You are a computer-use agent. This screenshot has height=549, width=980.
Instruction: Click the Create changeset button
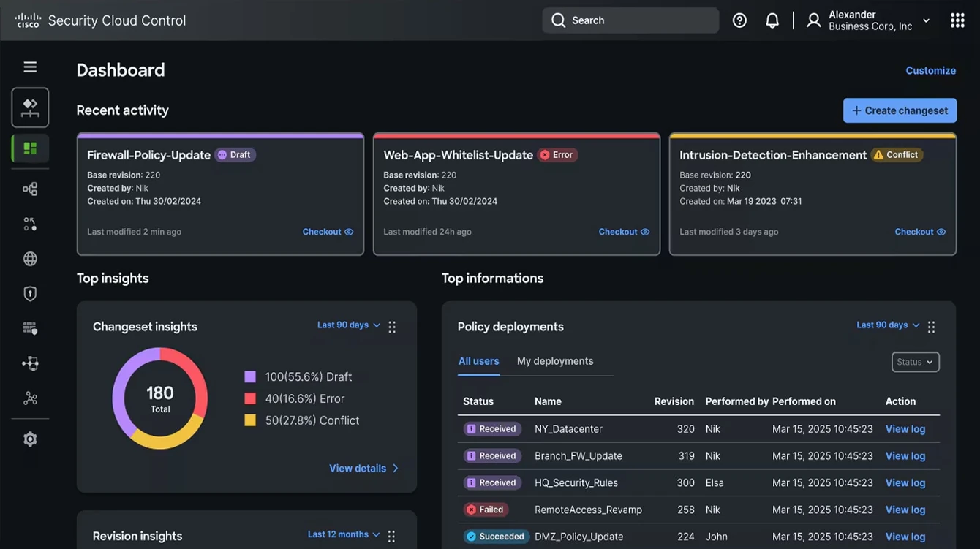tap(900, 110)
